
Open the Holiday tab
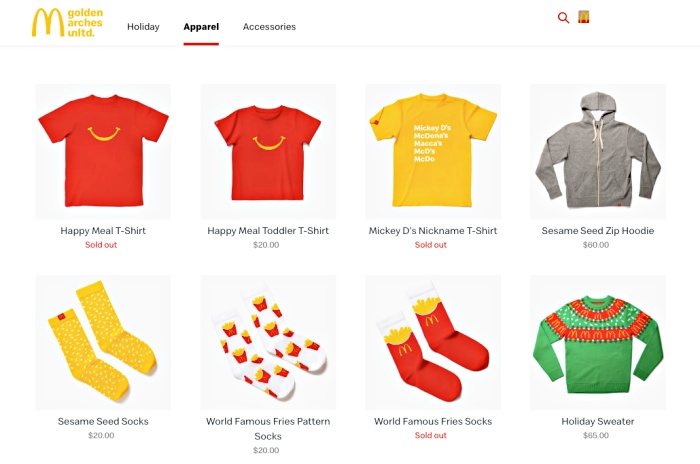point(143,27)
